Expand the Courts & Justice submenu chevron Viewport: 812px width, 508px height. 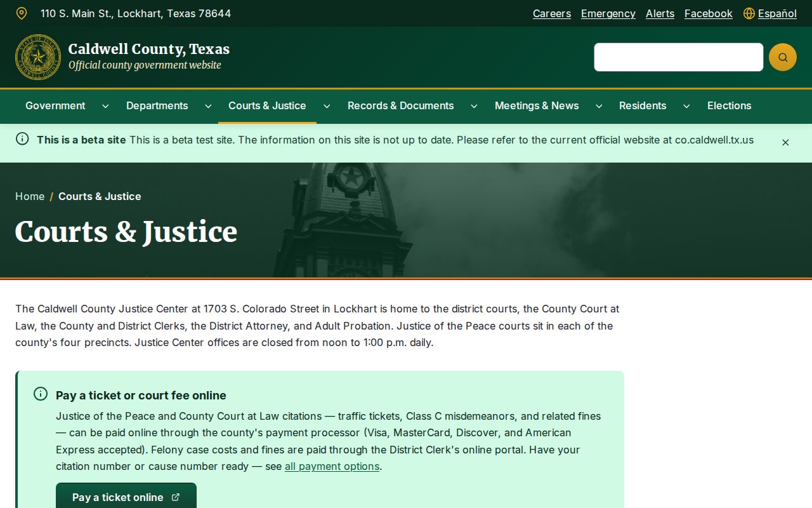coord(327,106)
